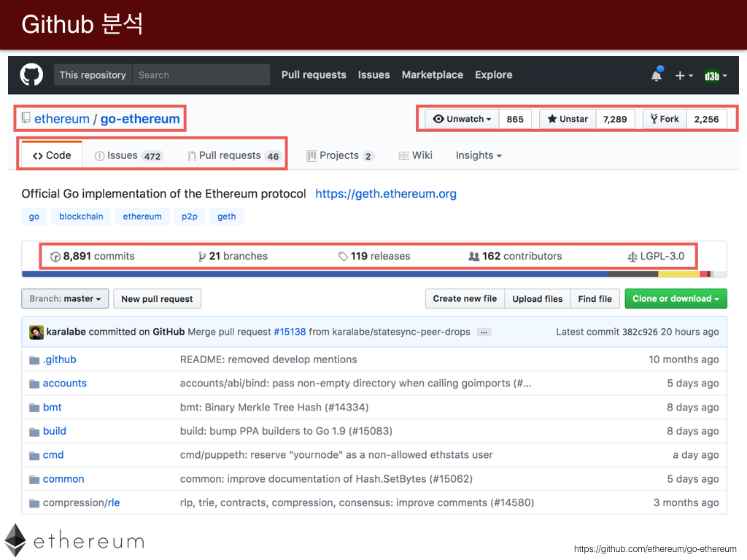Open the ethereum organization link
The width and height of the screenshot is (747, 560).
point(62,119)
